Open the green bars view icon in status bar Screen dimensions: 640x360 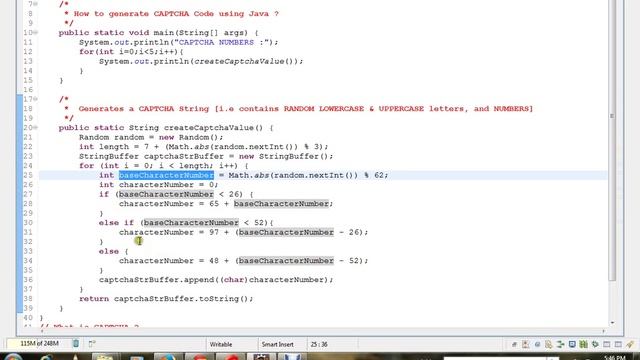pos(584,344)
